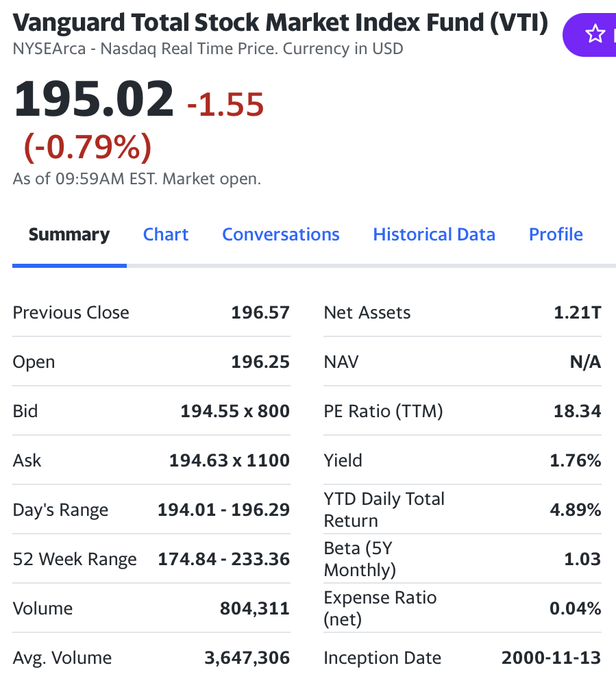Click the Bid value 194.55 x 800

[235, 411]
